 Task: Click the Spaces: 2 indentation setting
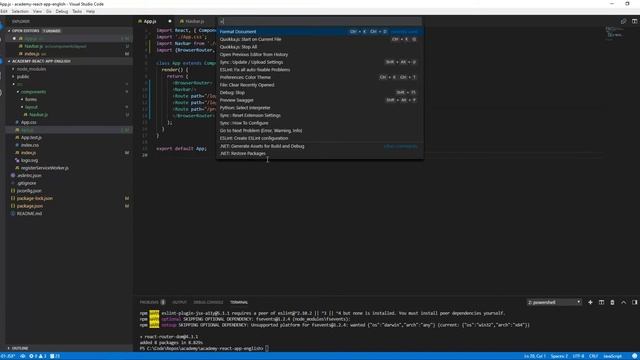(x=559, y=356)
